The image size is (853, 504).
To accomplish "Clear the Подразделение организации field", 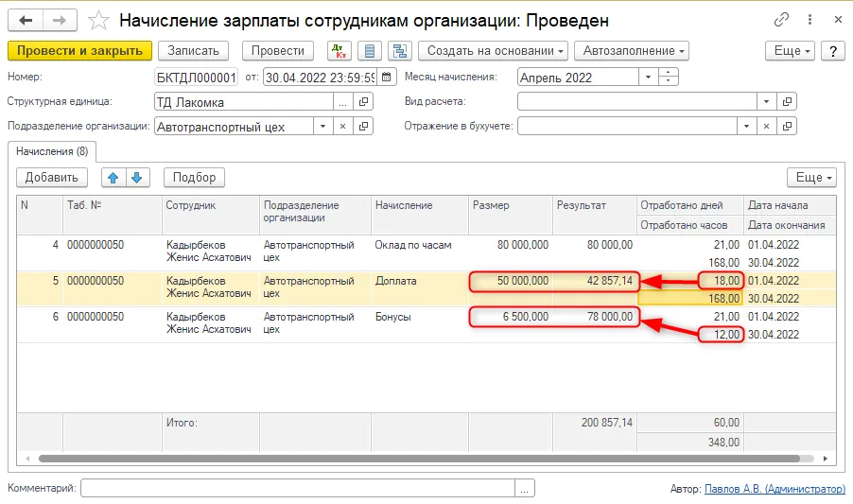I will tap(342, 126).
